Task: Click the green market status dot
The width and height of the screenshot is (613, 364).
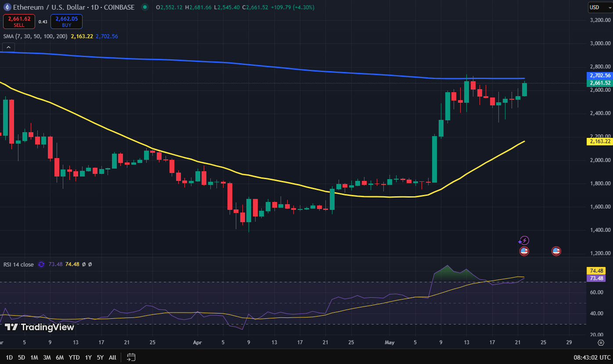Action: pyautogui.click(x=144, y=7)
